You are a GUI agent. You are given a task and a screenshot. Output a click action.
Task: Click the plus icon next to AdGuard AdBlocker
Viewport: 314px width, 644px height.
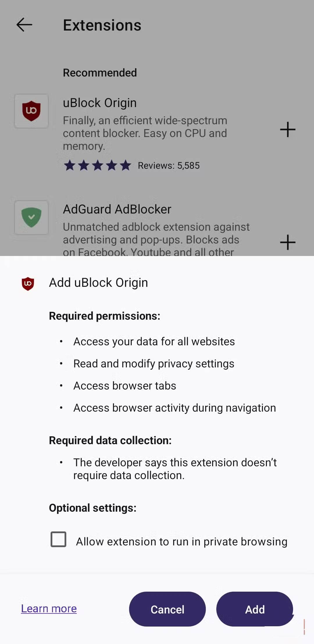pyautogui.click(x=287, y=242)
